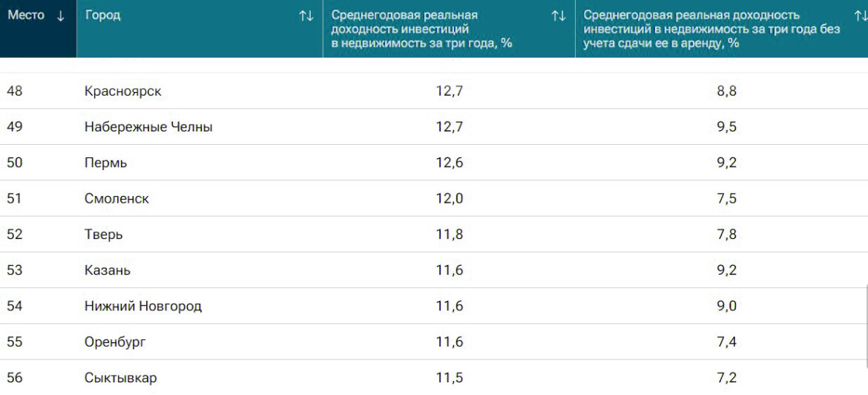This screenshot has height=395, width=868.
Task: Select Смоленск in the city column
Action: pyautogui.click(x=116, y=198)
